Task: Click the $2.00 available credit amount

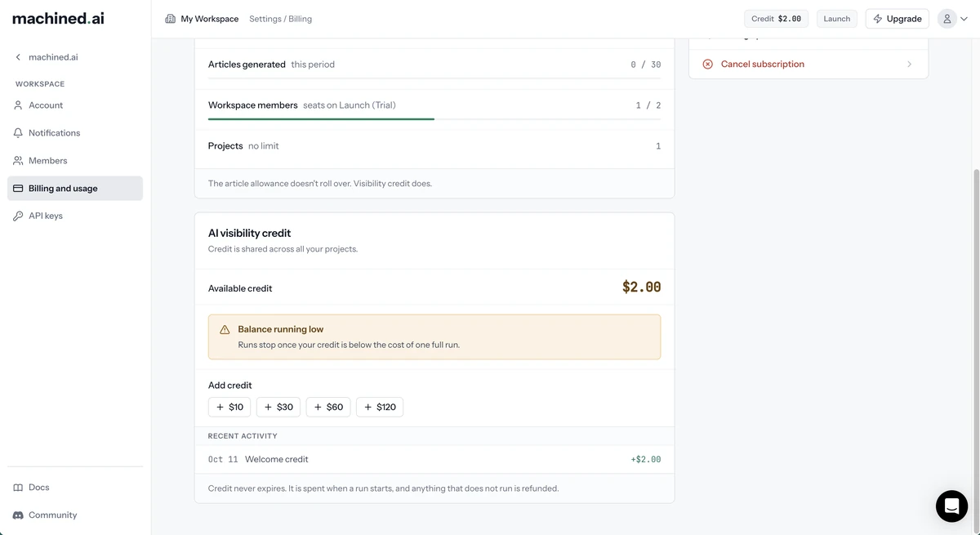Action: [642, 288]
